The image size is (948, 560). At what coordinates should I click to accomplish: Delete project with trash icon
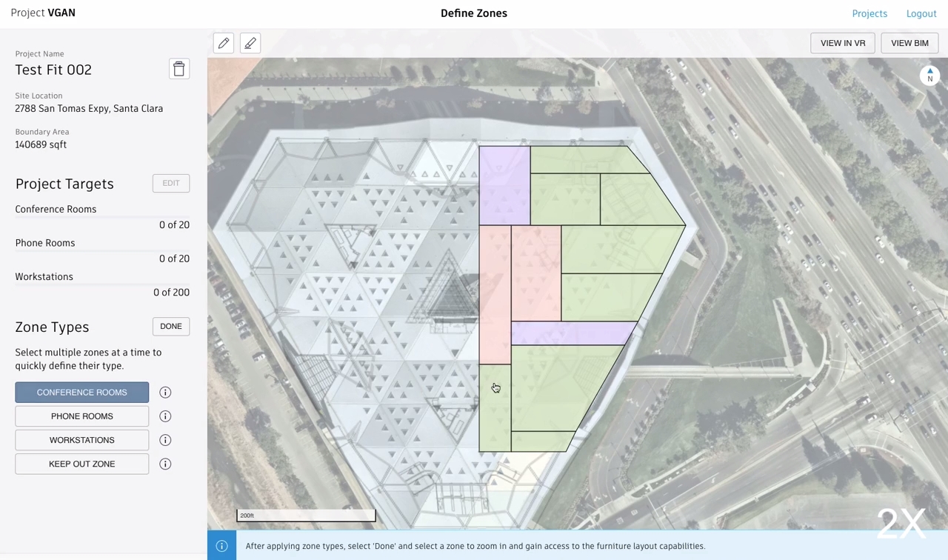[179, 69]
